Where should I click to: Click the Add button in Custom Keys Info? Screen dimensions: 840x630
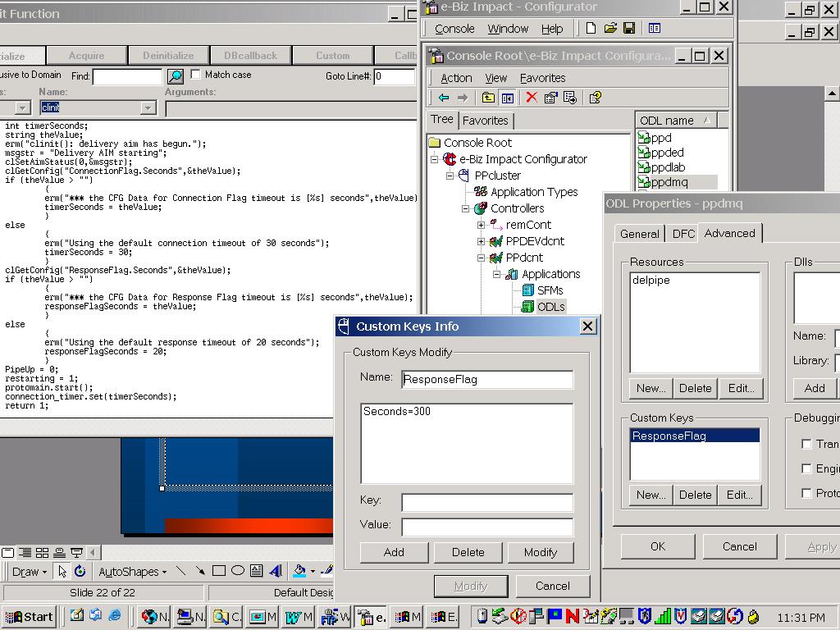394,552
